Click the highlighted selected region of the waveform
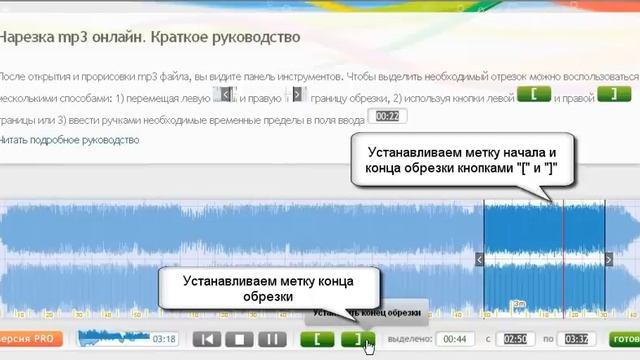 point(544,259)
